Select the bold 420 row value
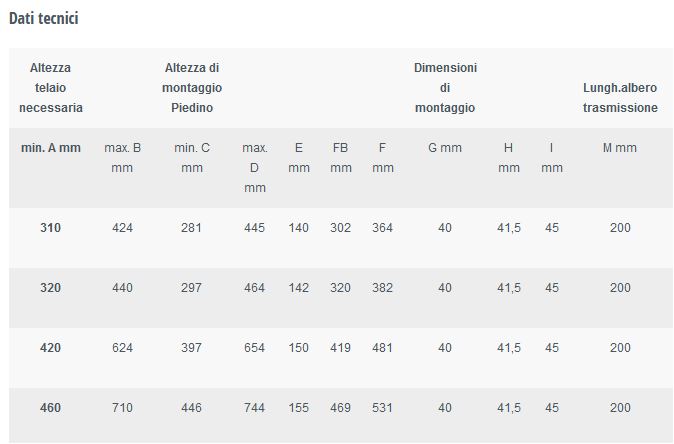 tap(51, 347)
